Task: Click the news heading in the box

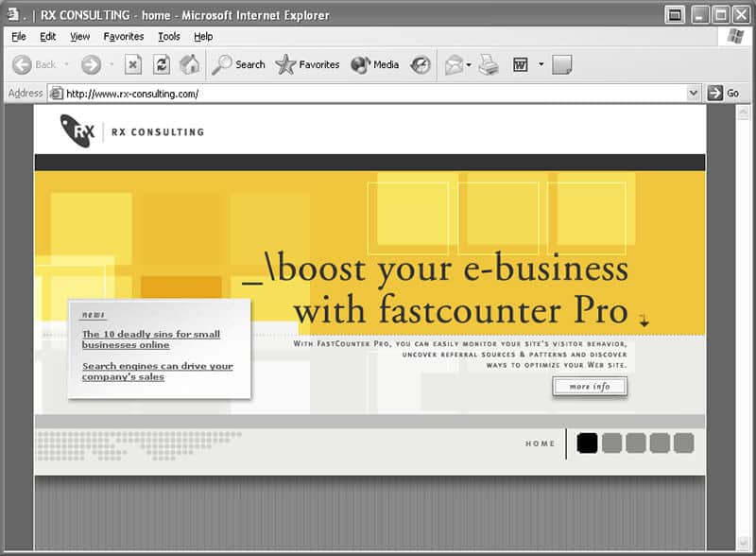Action: tap(93, 315)
